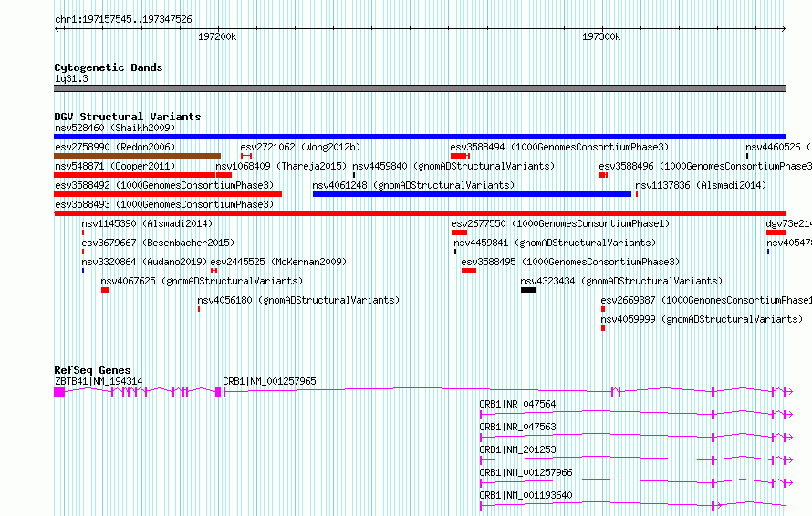812x516 pixels.
Task: Click the DGV Structural Variants track title
Action: point(128,117)
